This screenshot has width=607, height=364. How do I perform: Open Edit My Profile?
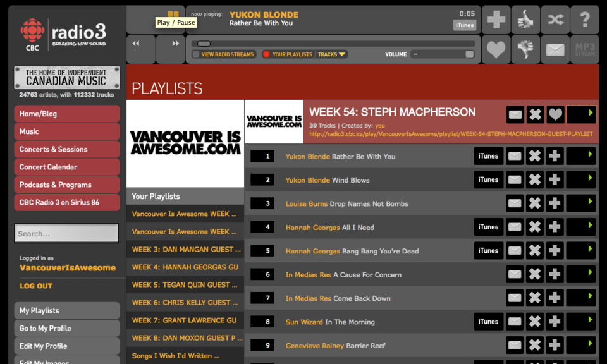[x=67, y=346]
